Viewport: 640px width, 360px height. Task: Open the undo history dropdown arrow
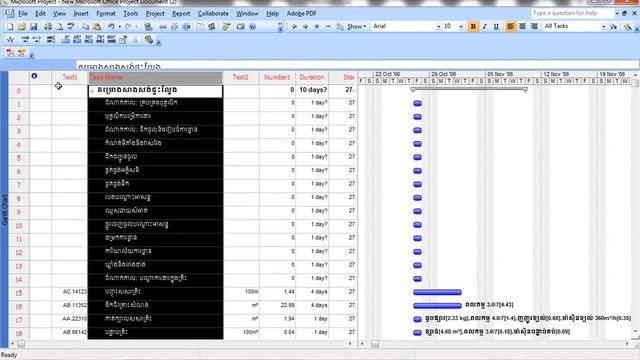coord(120,27)
